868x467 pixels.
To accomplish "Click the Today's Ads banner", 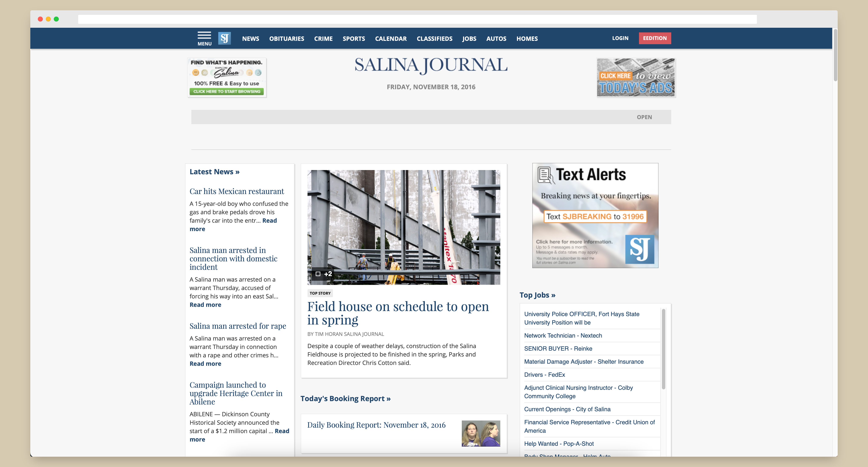I will (636, 77).
